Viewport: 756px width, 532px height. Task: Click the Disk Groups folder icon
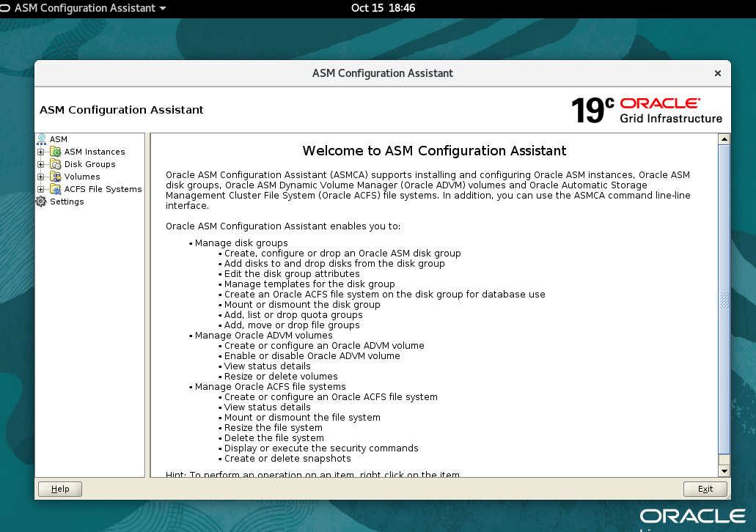click(56, 164)
